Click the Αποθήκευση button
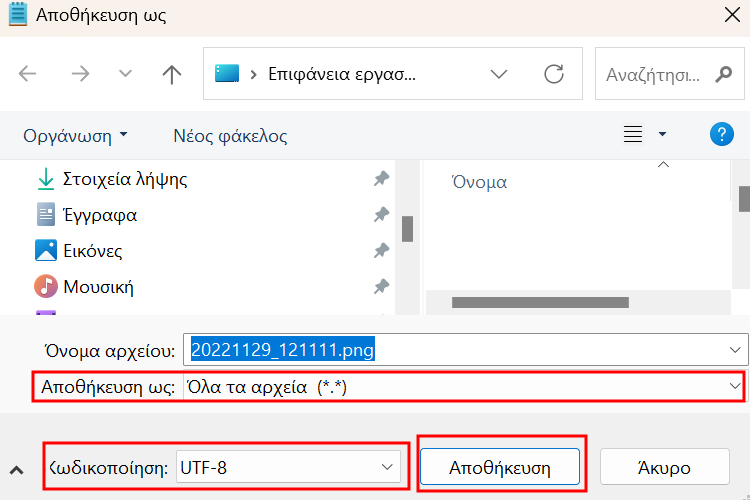Viewport: 750px width, 500px height. (x=500, y=467)
